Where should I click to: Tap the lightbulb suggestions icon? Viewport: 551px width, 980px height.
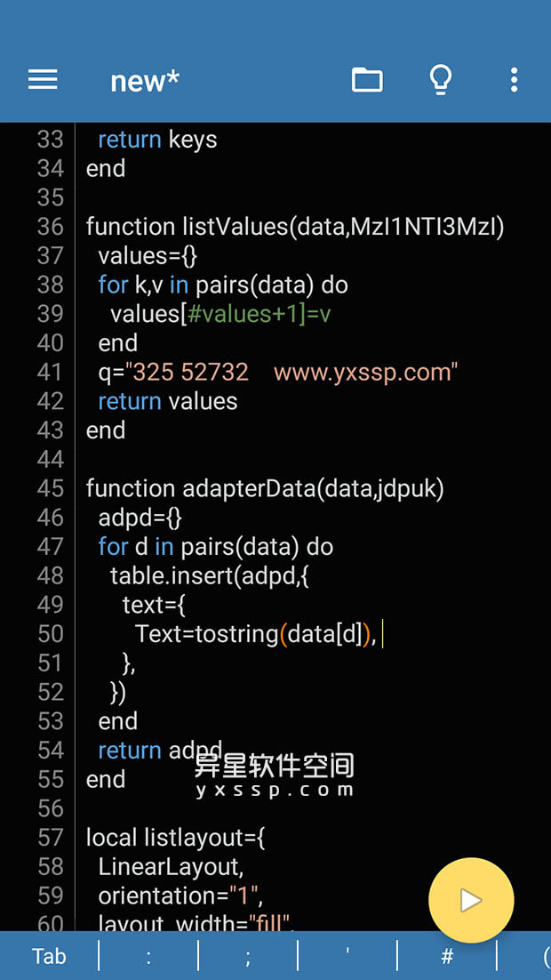coord(441,79)
